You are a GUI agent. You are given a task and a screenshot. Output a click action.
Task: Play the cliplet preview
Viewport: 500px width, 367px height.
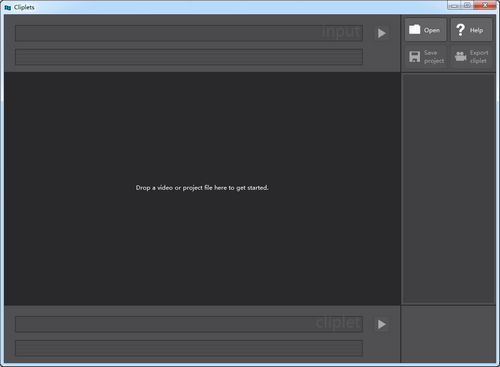(382, 324)
